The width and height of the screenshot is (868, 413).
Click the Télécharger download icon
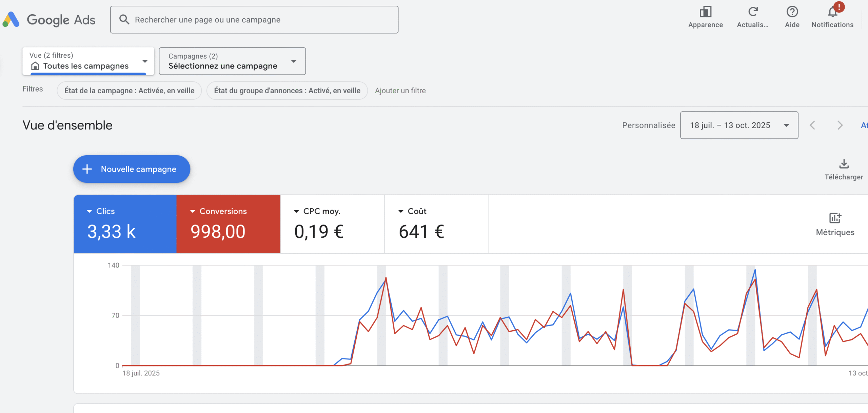844,164
